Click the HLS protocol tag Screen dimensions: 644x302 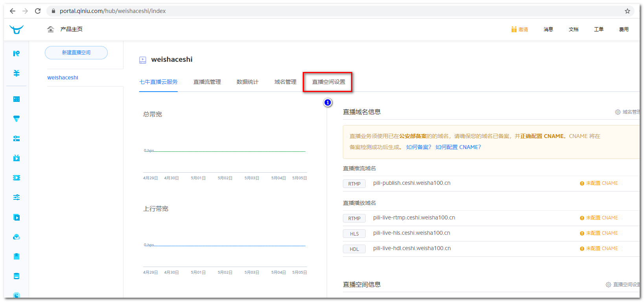(x=354, y=234)
